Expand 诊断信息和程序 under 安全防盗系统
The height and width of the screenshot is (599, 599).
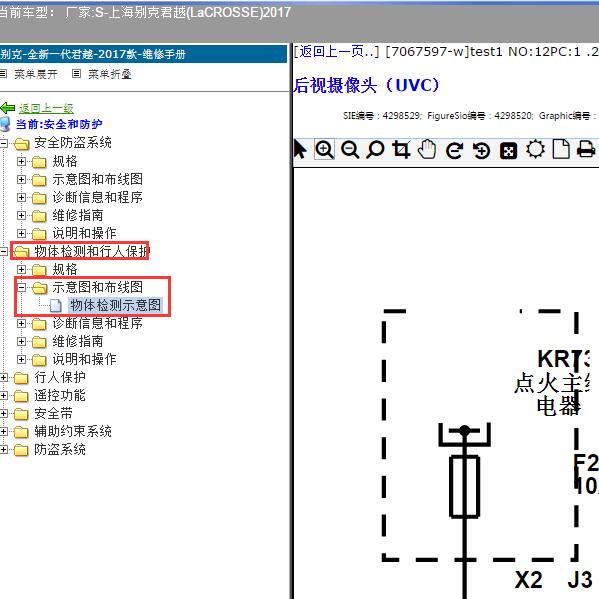click(x=21, y=198)
